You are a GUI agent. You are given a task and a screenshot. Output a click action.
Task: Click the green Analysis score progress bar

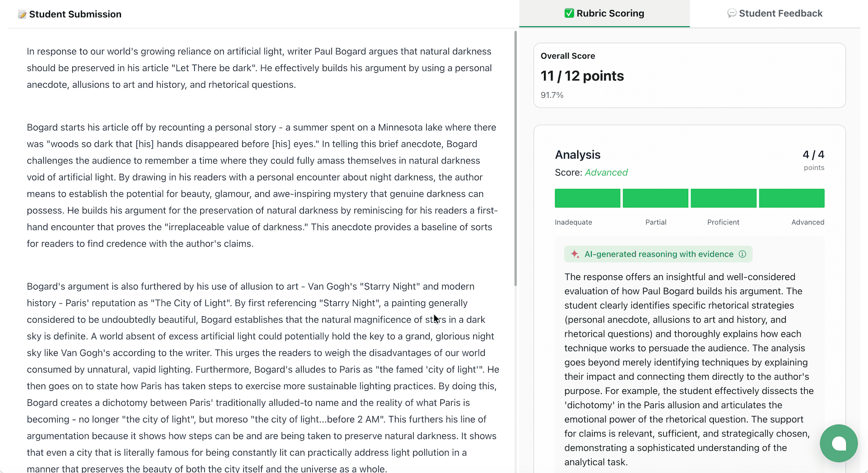click(x=689, y=198)
